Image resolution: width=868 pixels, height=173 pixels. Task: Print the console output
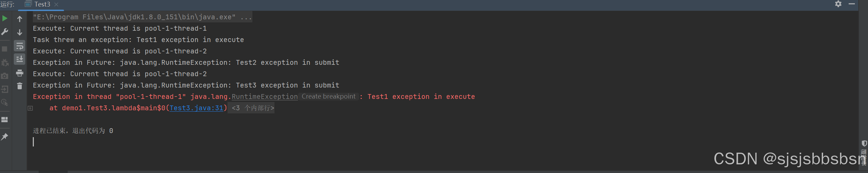[x=20, y=73]
